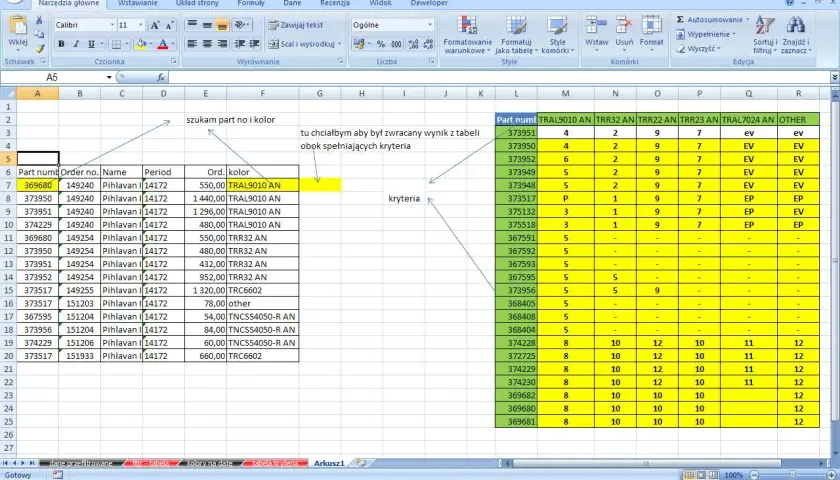Screen dimensions: 840x480
Task: Toggle center horizontal alignment
Action: click(207, 44)
